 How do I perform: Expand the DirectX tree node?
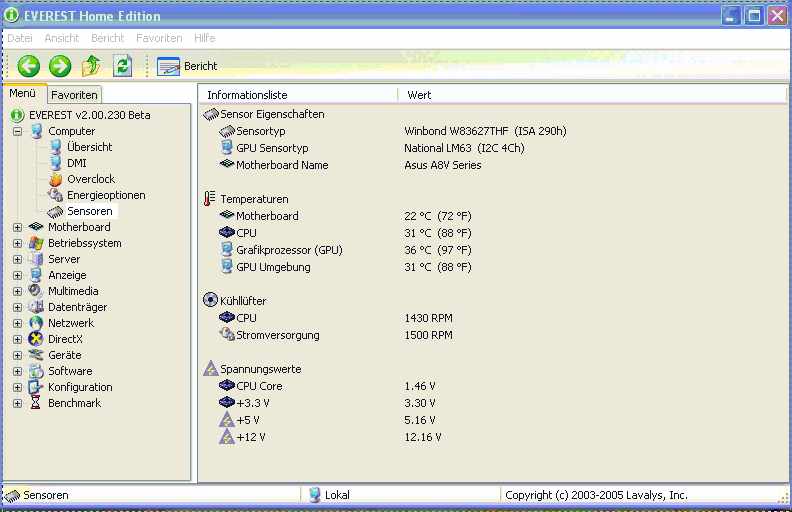[x=18, y=339]
